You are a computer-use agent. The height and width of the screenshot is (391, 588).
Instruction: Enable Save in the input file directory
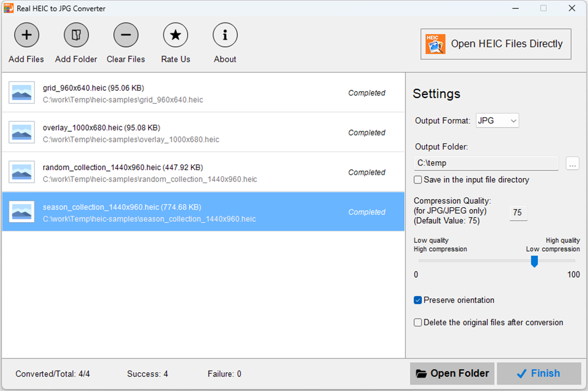click(418, 180)
